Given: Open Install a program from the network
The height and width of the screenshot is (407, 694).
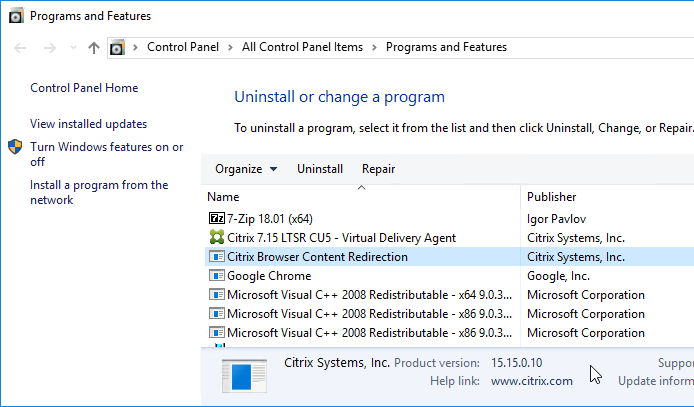Looking at the screenshot, I should pyautogui.click(x=99, y=192).
